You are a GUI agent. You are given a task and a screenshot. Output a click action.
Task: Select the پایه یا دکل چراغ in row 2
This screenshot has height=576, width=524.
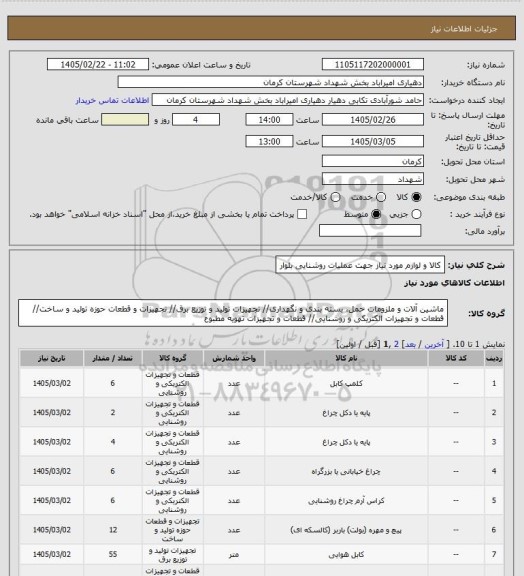[346, 413]
